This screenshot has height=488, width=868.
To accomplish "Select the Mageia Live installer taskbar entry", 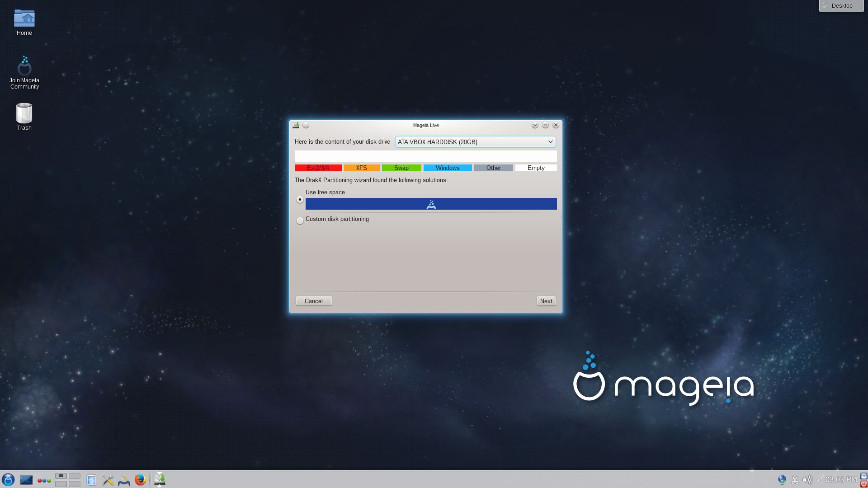I will tap(160, 479).
